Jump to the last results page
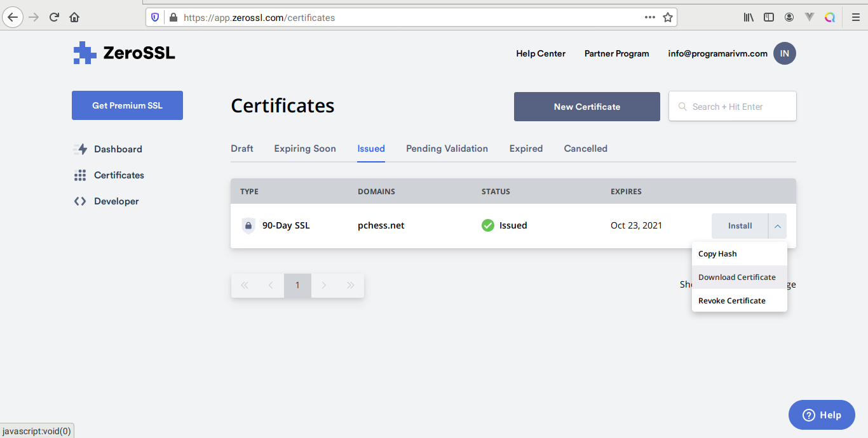The width and height of the screenshot is (868, 438). pos(351,286)
